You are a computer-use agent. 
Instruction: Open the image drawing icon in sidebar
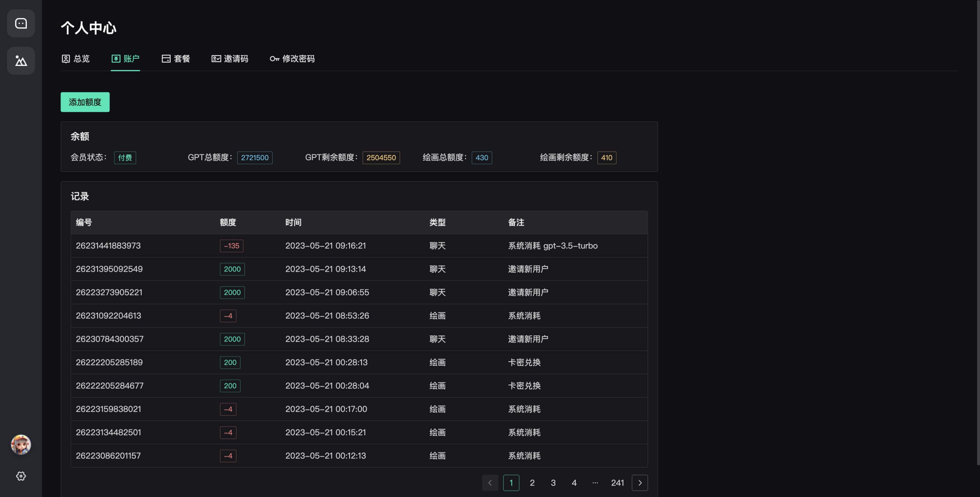pyautogui.click(x=21, y=61)
